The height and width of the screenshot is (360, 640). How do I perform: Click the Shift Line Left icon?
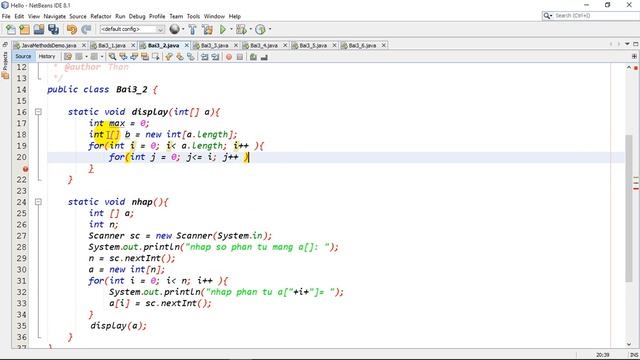[204, 57]
